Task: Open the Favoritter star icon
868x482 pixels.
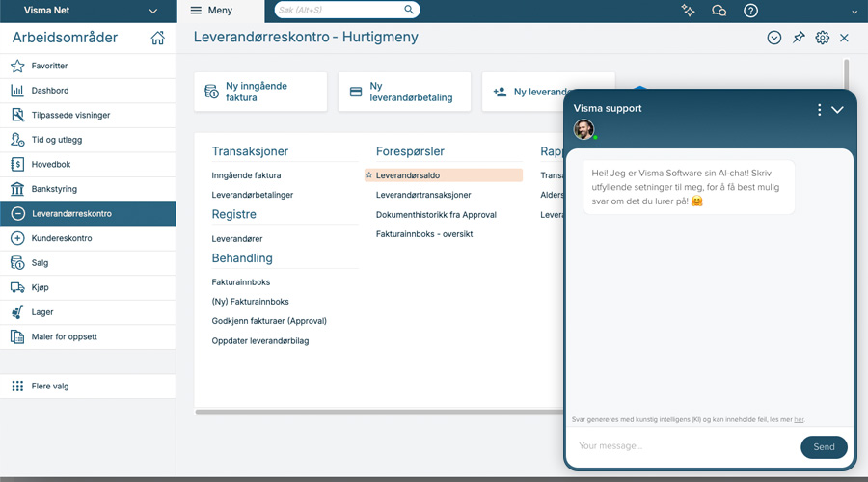Action: click(17, 66)
